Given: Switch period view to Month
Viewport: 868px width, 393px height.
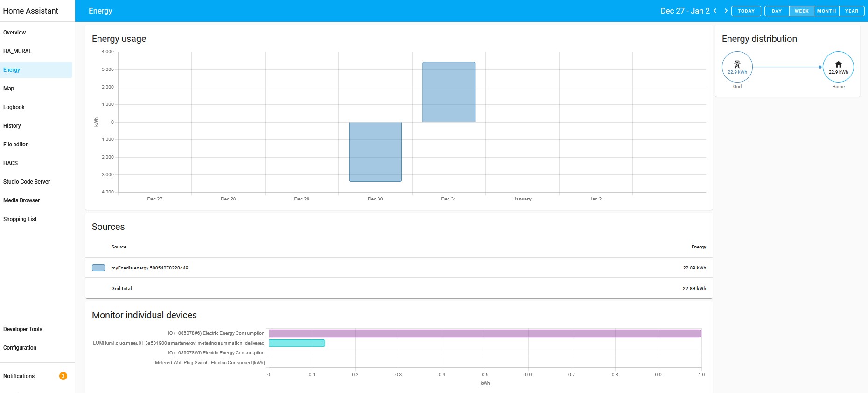Looking at the screenshot, I should point(826,11).
